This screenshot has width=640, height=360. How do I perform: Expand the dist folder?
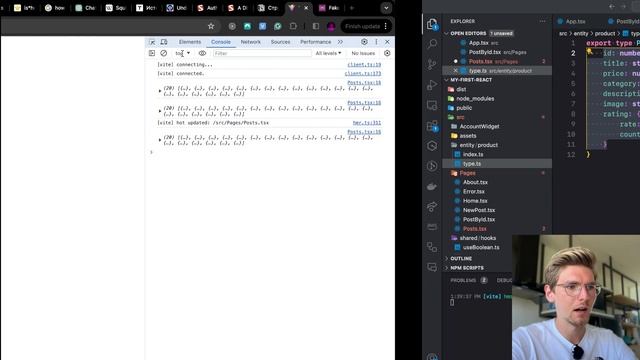[461, 89]
